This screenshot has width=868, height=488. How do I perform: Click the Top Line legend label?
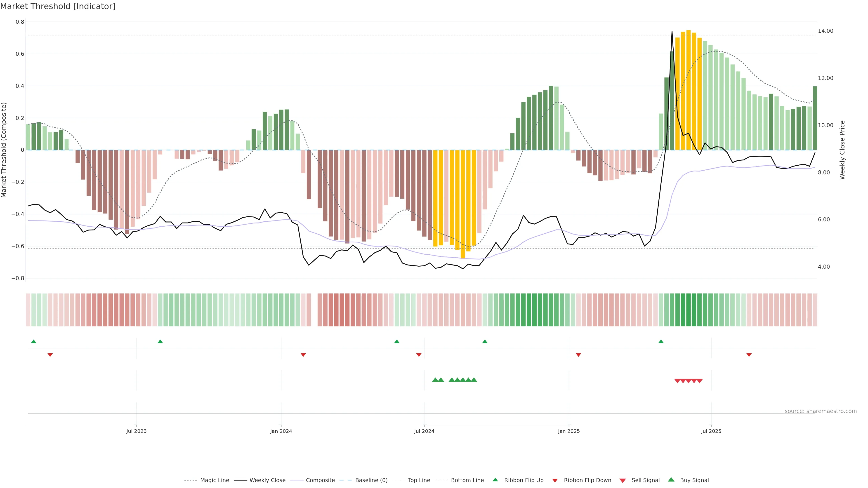tap(419, 480)
